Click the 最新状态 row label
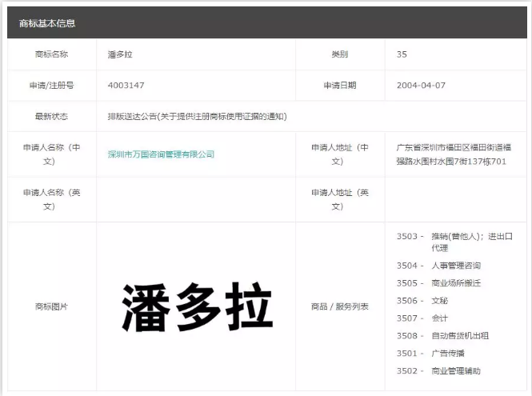532x396 pixels. click(x=52, y=116)
